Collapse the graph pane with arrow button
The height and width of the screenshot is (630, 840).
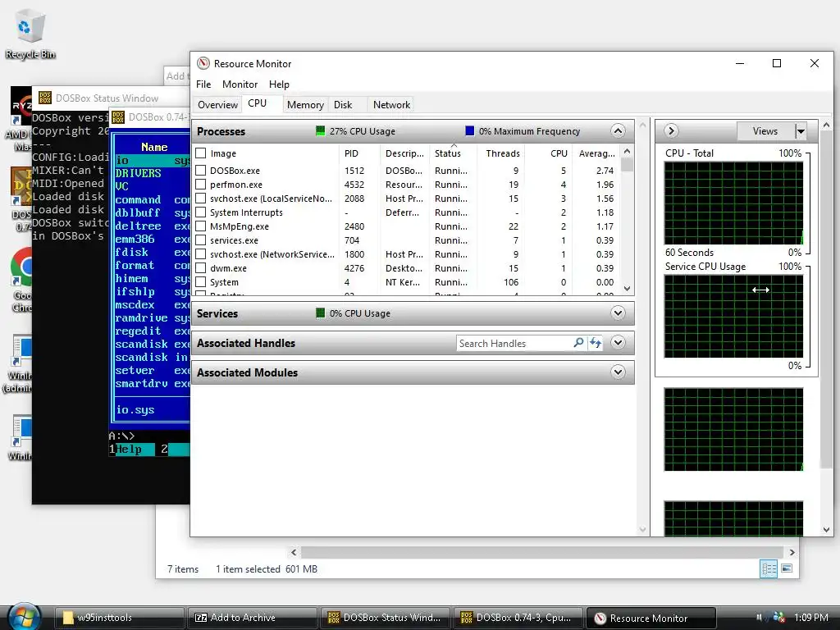point(671,130)
